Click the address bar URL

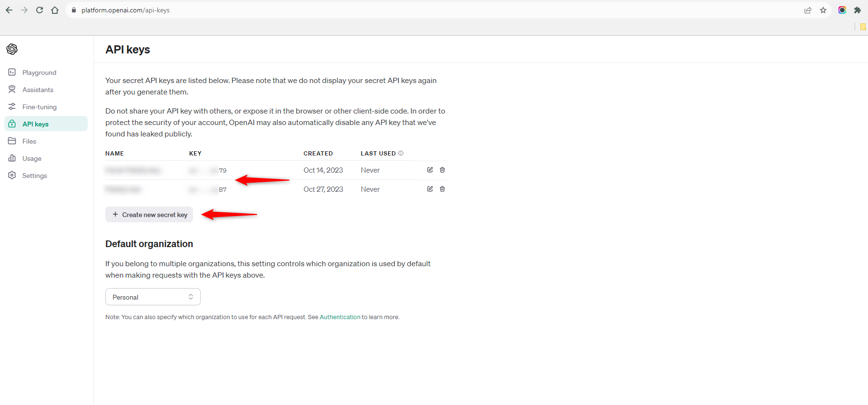coord(125,10)
